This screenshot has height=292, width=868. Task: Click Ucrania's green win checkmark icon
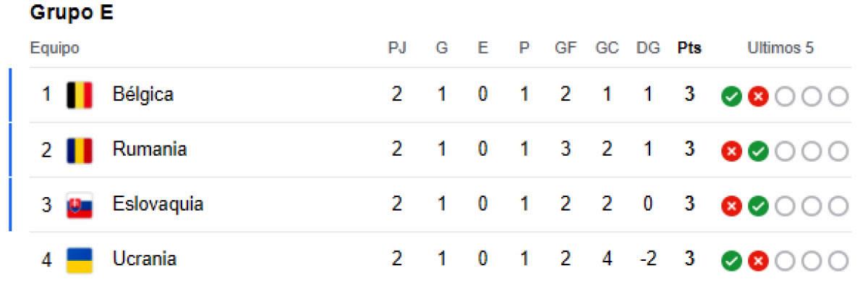[731, 261]
